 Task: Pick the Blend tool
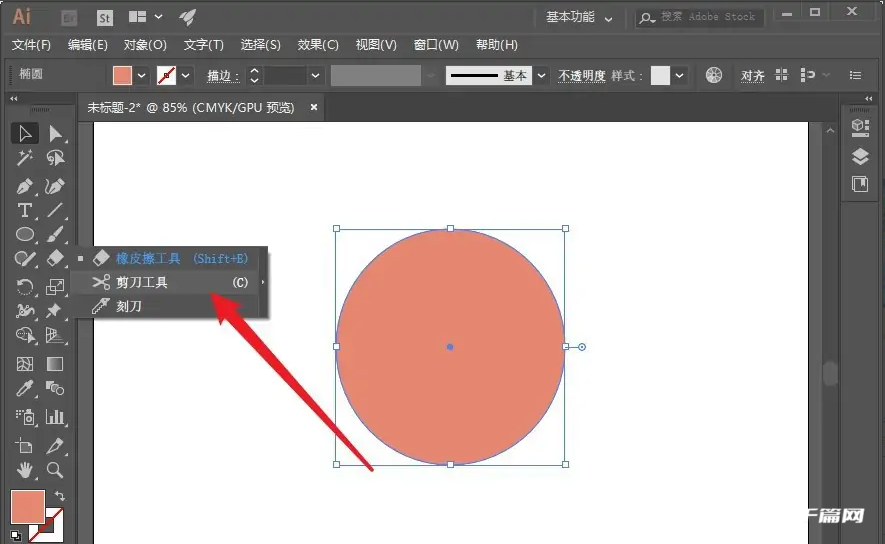click(55, 388)
